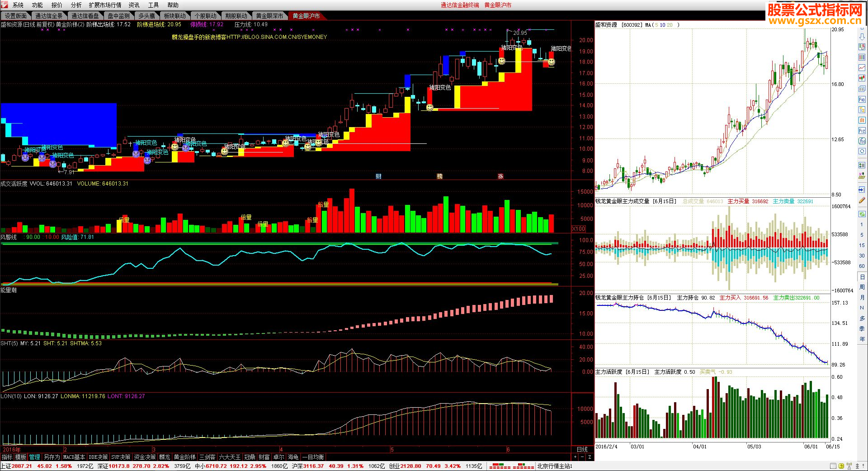Open the 分析 menu
Screen dimensions: 868x471
76,5
